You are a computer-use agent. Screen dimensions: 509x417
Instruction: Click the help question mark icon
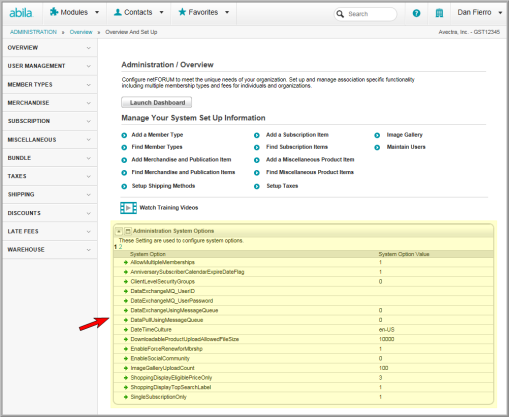(x=416, y=13)
